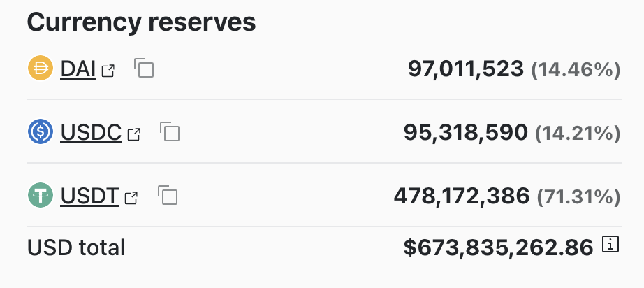Viewport: 644px width, 288px height.
Task: Click the DAI coin logo icon
Action: [x=41, y=69]
